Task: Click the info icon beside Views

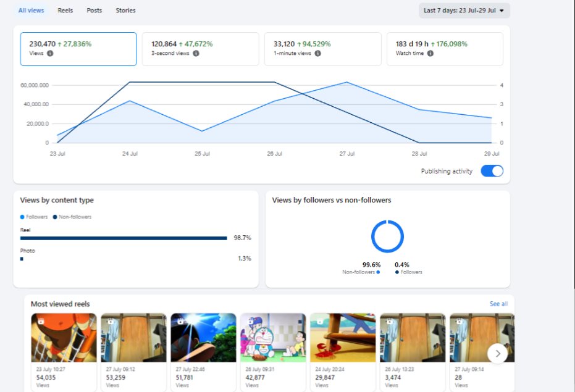Action: [x=50, y=53]
